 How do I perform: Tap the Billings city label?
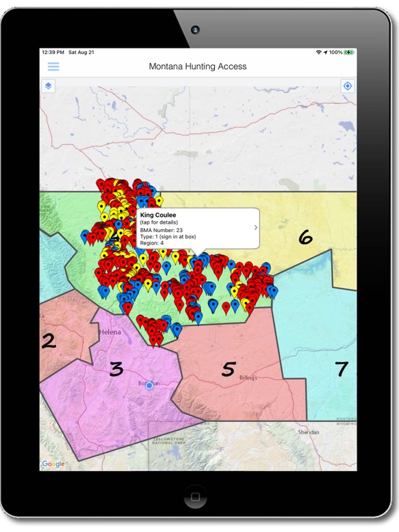[248, 378]
